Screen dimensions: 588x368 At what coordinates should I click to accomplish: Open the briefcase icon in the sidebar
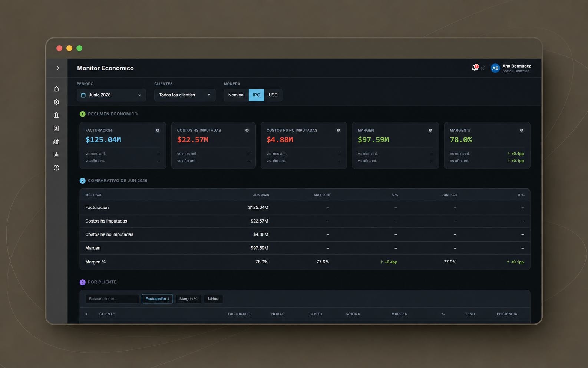click(x=56, y=115)
